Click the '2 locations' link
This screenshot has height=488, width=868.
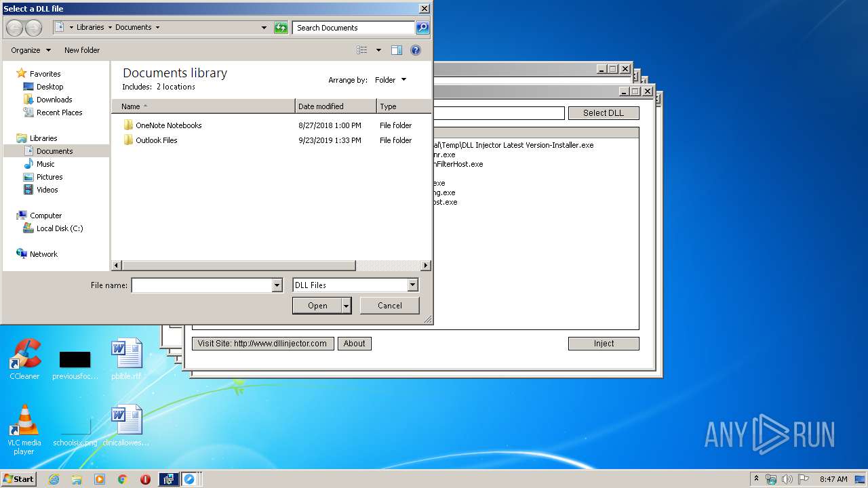(176, 87)
